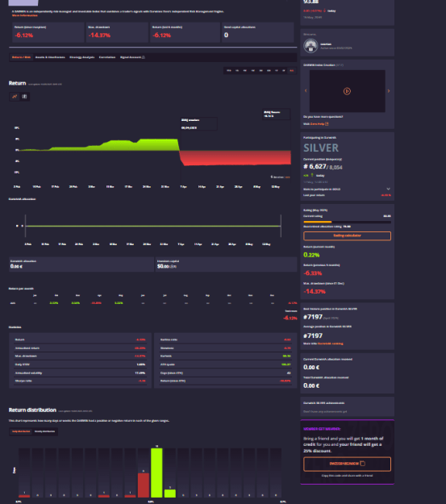This screenshot has height=504, width=446.
Task: Click the green up arrow under the current position
Action: pyautogui.click(x=312, y=175)
